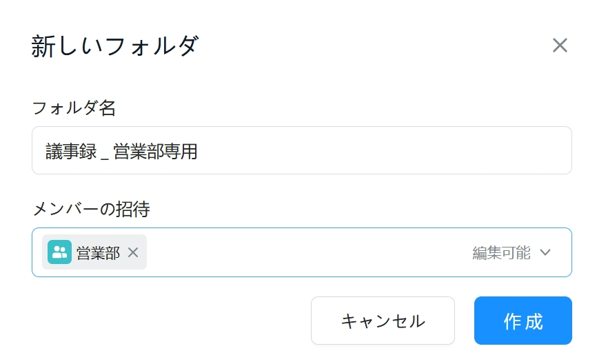Focus the フォルダ名 input field
Image resolution: width=608 pixels, height=364 pixels.
(x=302, y=150)
